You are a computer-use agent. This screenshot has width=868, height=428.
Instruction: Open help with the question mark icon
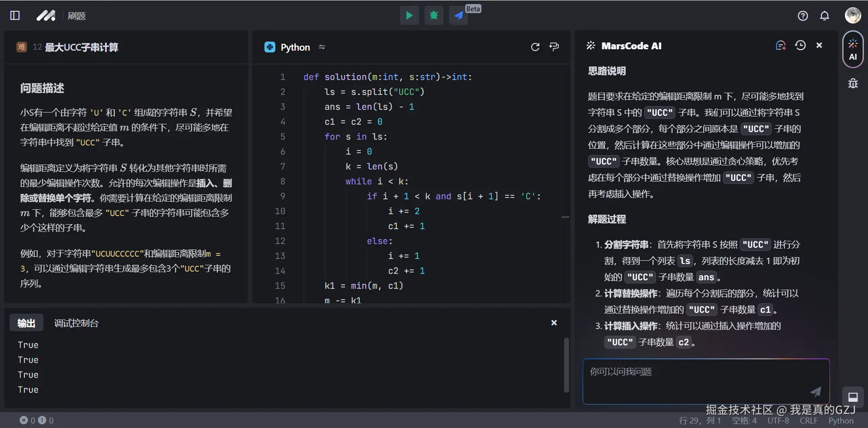point(802,15)
